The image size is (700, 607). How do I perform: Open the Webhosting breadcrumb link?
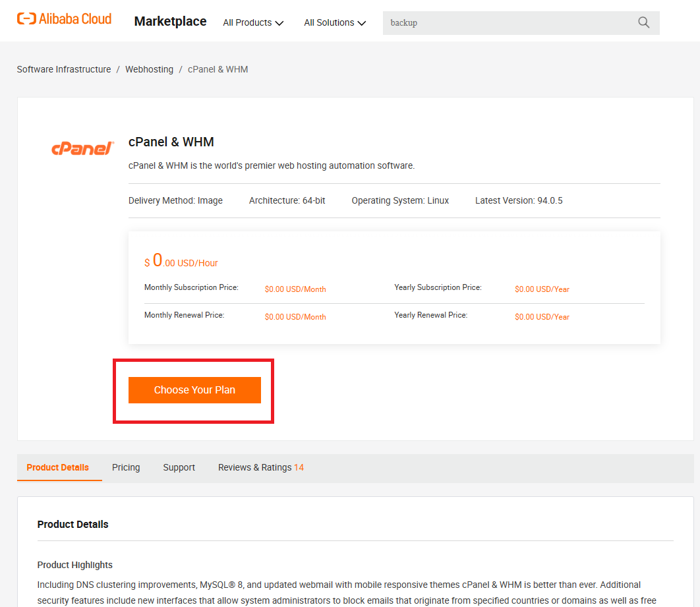click(149, 69)
